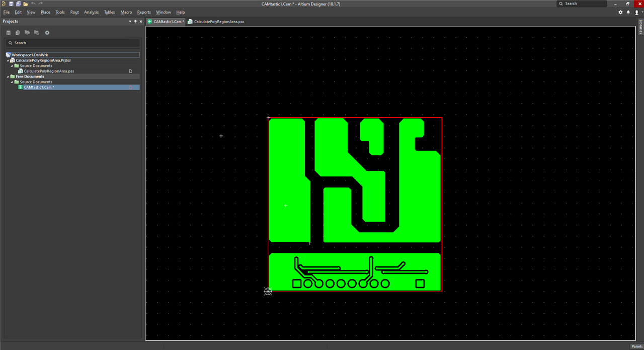Collapse Source Documents under Free Documents

click(x=12, y=82)
